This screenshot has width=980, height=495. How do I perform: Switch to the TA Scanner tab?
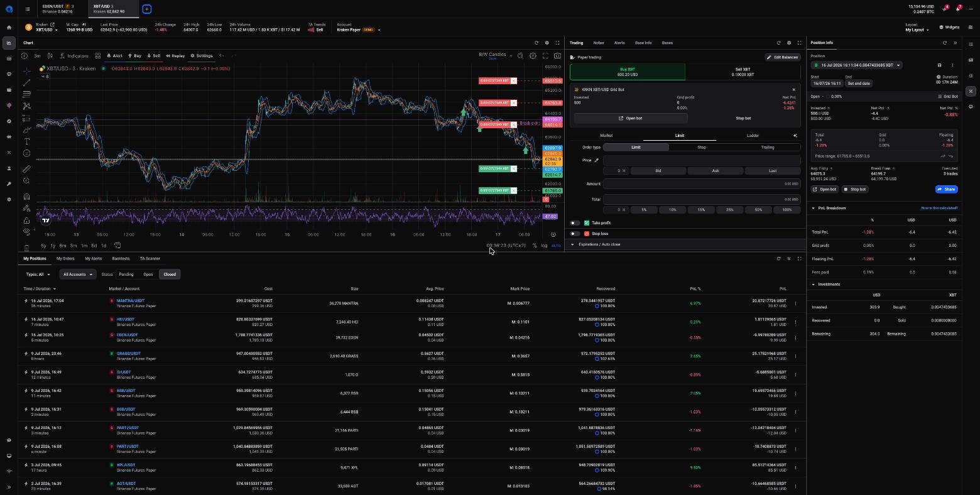click(x=150, y=258)
